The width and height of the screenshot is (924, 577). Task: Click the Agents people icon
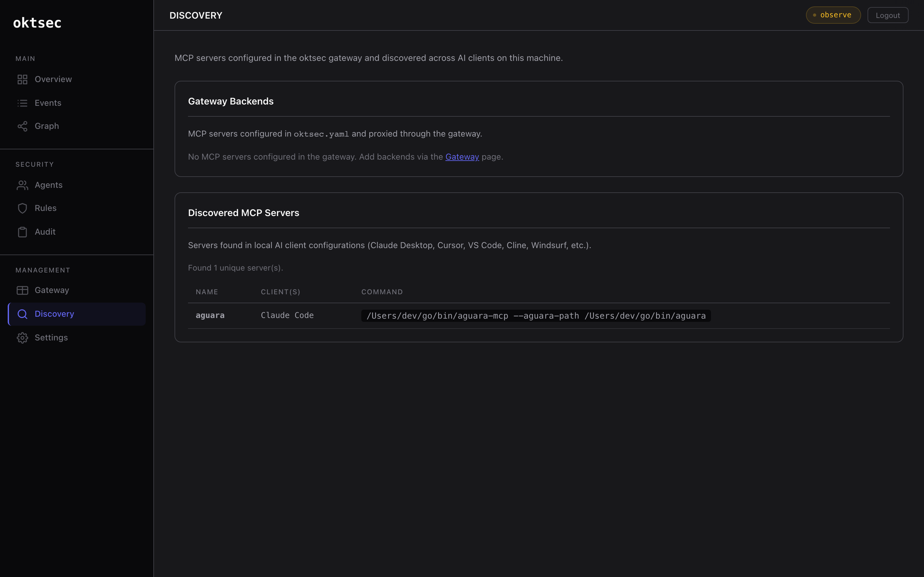tap(22, 185)
